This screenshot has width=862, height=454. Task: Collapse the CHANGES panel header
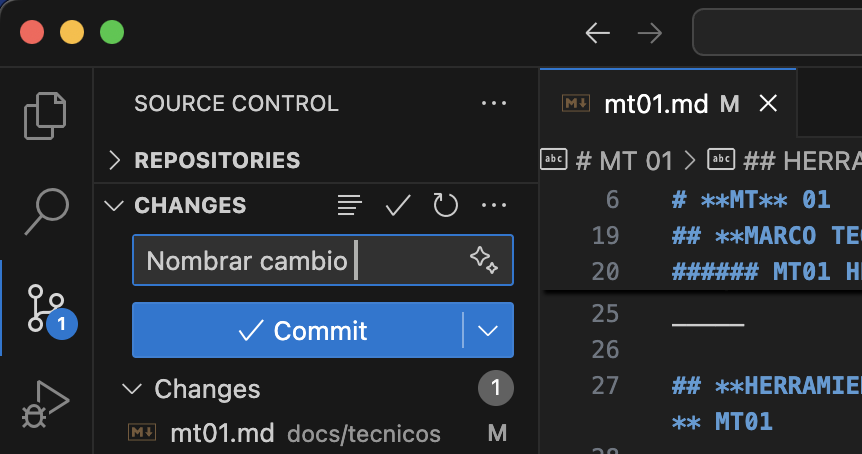(114, 205)
